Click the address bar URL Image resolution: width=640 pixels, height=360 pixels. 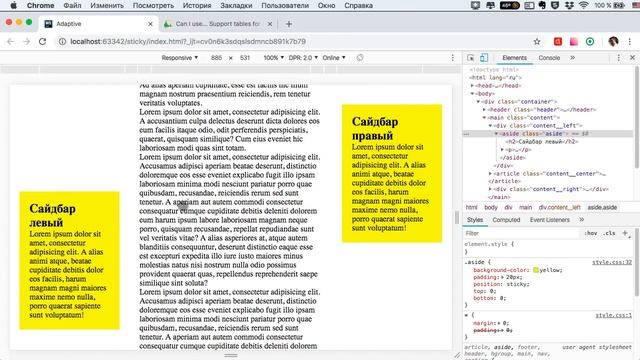click(x=188, y=42)
